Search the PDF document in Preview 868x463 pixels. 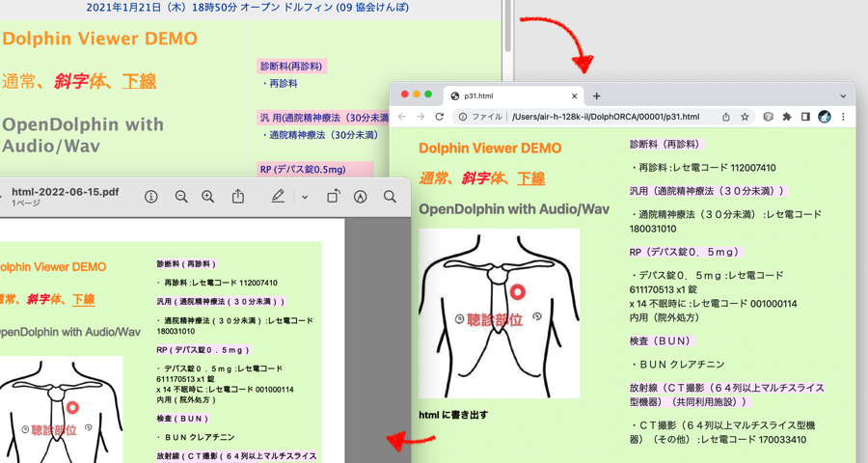coord(390,197)
